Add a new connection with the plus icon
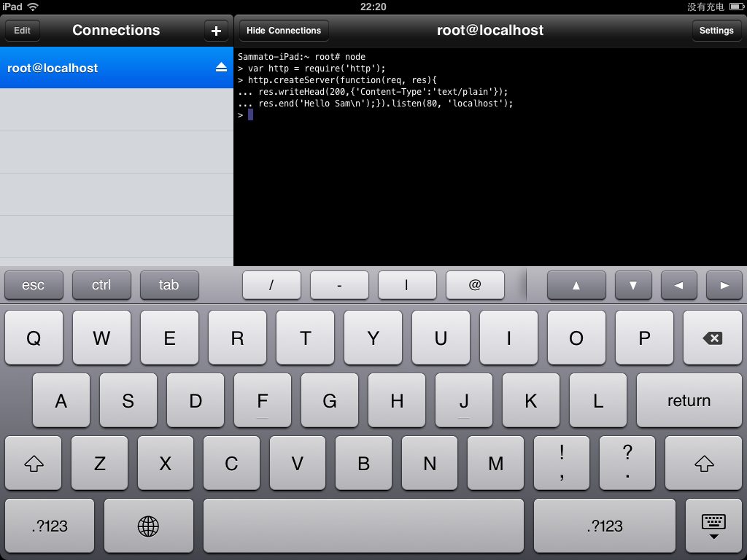Image resolution: width=747 pixels, height=560 pixels. pos(216,30)
